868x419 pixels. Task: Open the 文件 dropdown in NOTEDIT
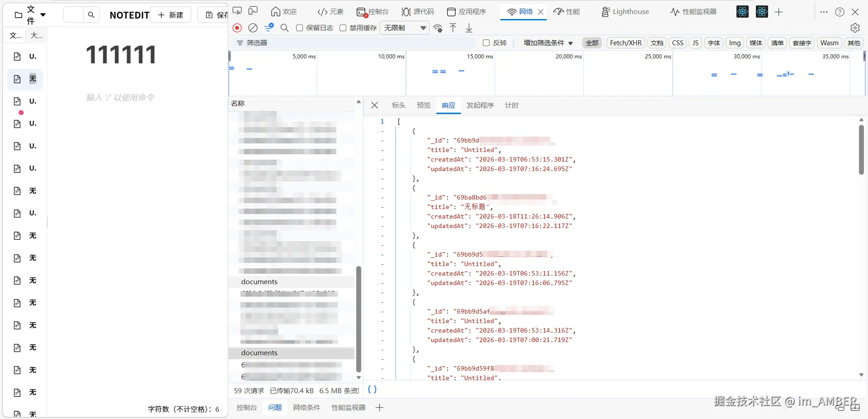click(x=30, y=15)
